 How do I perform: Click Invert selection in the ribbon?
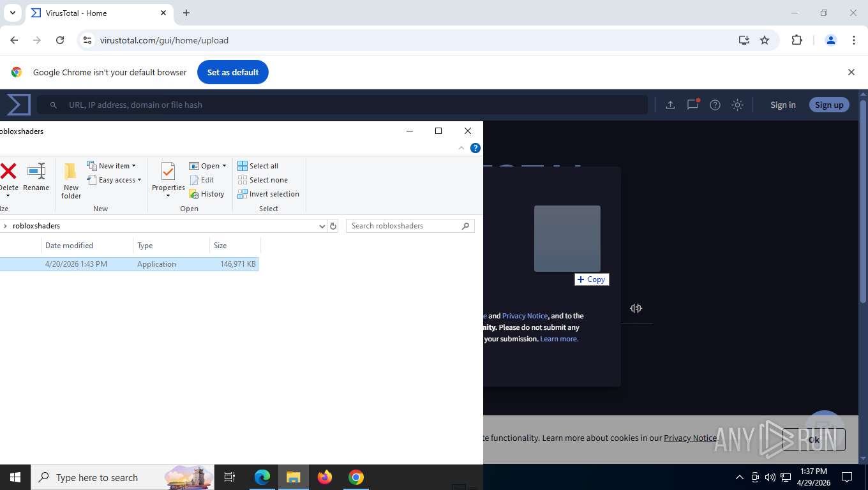point(268,194)
